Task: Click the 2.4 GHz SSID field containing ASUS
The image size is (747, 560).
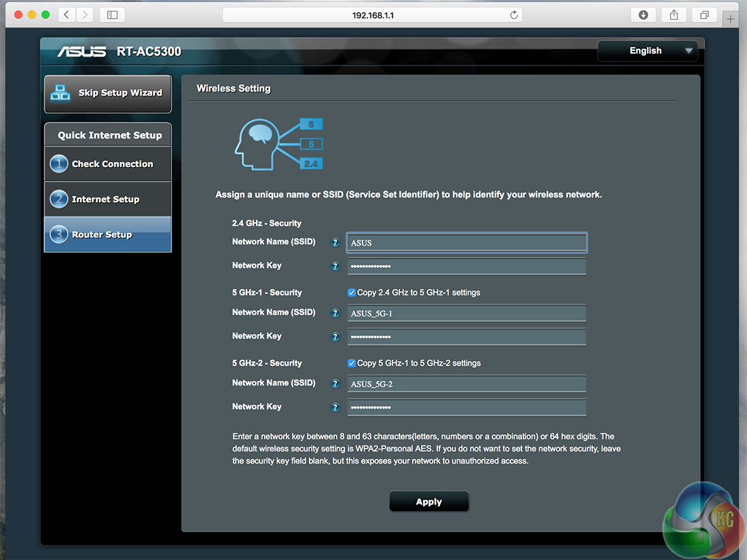Action: (467, 242)
